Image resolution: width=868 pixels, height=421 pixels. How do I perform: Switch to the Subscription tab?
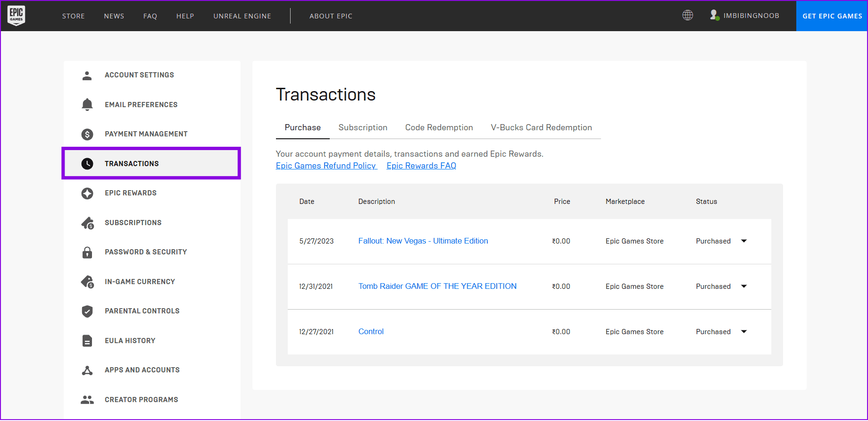pyautogui.click(x=363, y=127)
